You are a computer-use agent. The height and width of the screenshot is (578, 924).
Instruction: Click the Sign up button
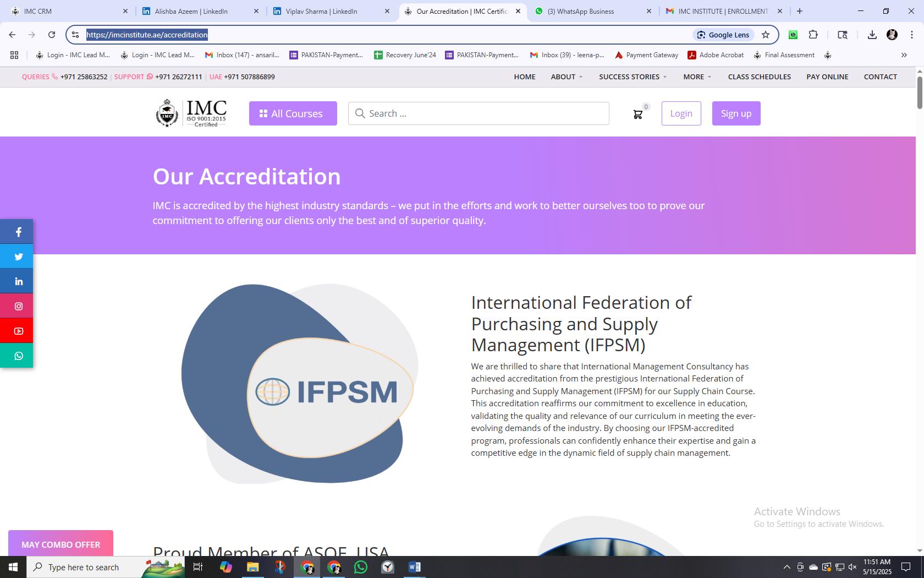736,113
